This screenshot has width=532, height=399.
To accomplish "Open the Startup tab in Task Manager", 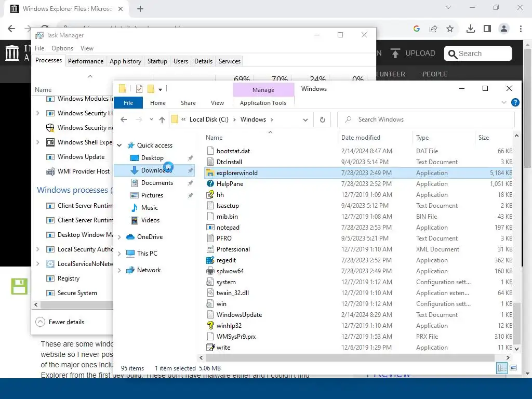I will (x=157, y=61).
